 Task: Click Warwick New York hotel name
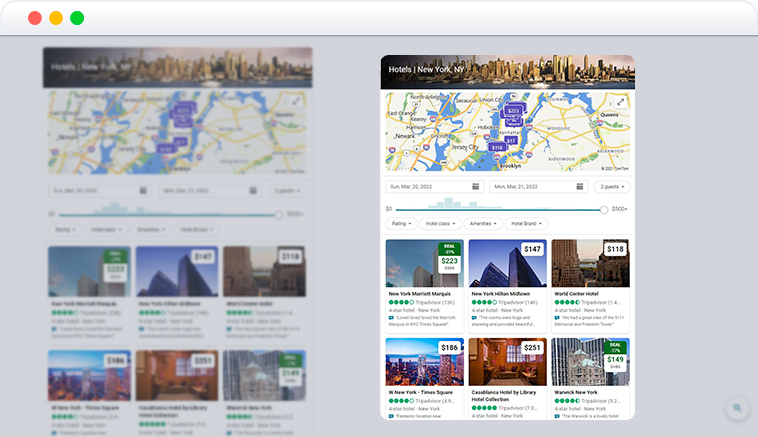click(576, 393)
